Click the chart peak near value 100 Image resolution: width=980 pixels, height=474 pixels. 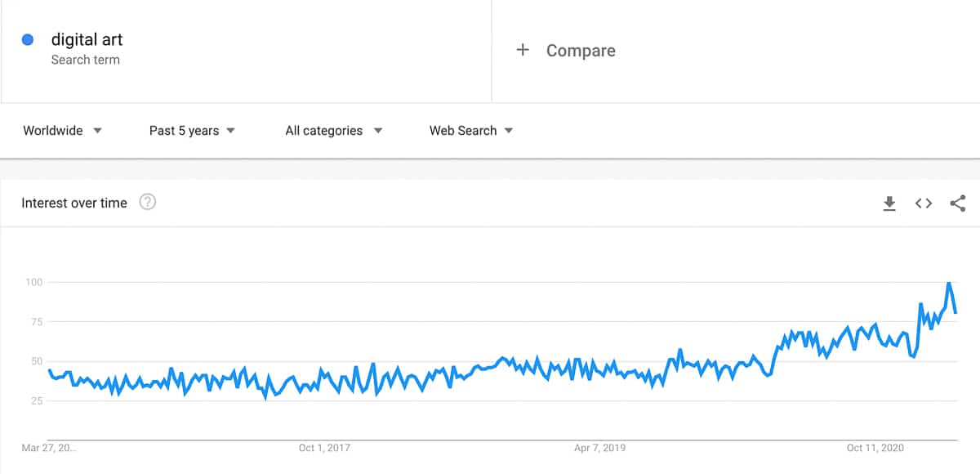coord(947,281)
